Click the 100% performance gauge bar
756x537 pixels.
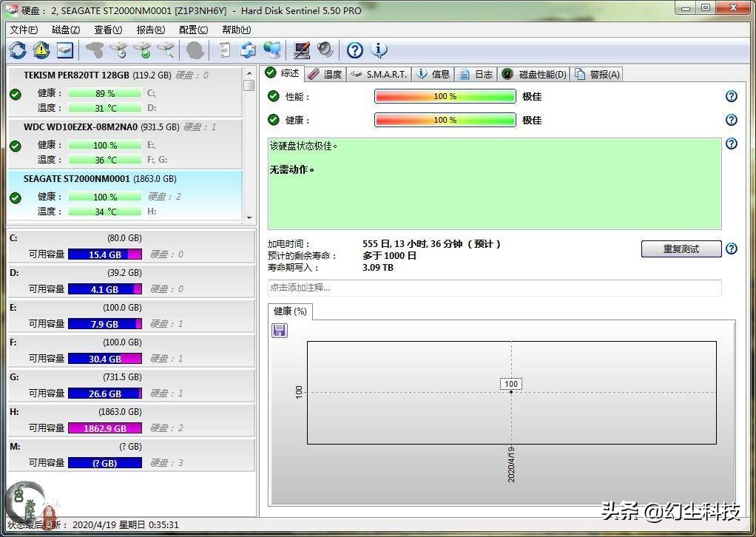[444, 95]
